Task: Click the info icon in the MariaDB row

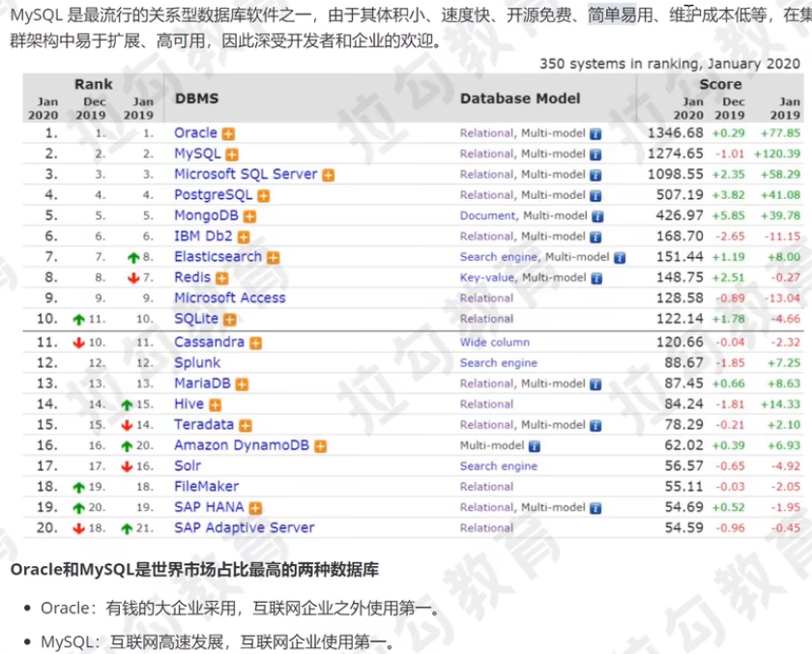Action: click(596, 384)
